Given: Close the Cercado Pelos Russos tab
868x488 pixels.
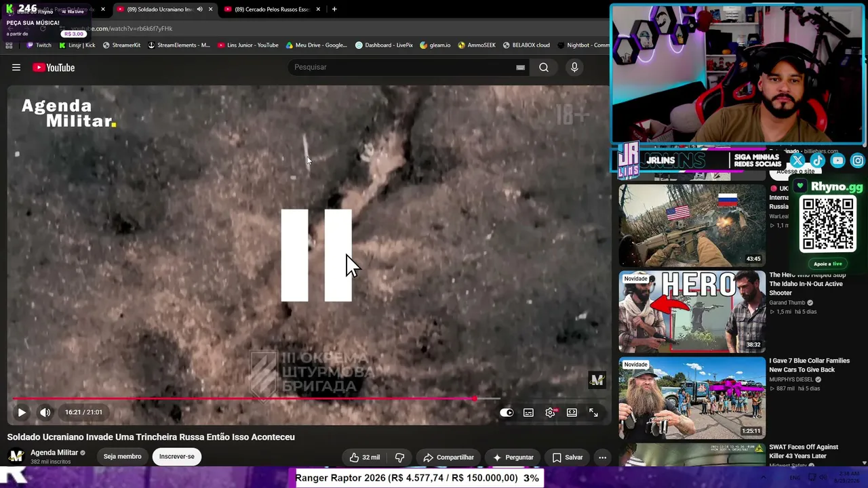Looking at the screenshot, I should point(318,9).
